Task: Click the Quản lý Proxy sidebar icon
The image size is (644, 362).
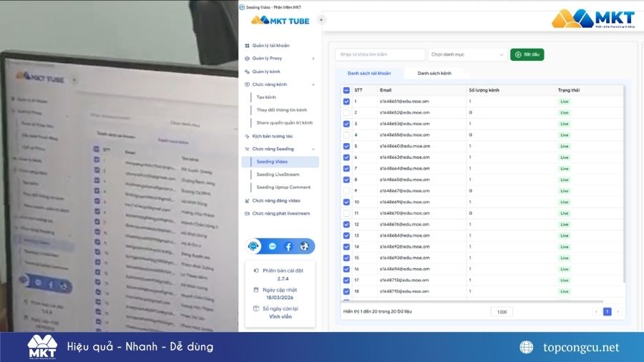Action: 247,58
